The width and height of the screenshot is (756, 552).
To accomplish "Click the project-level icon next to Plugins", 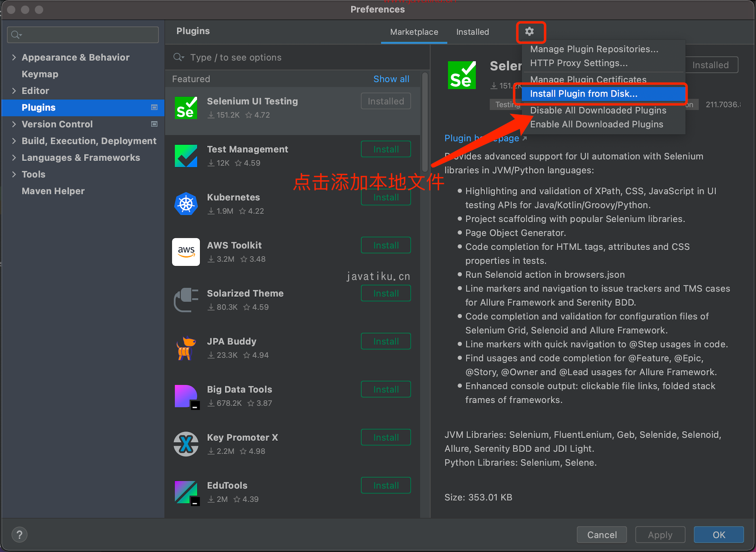I will click(154, 107).
